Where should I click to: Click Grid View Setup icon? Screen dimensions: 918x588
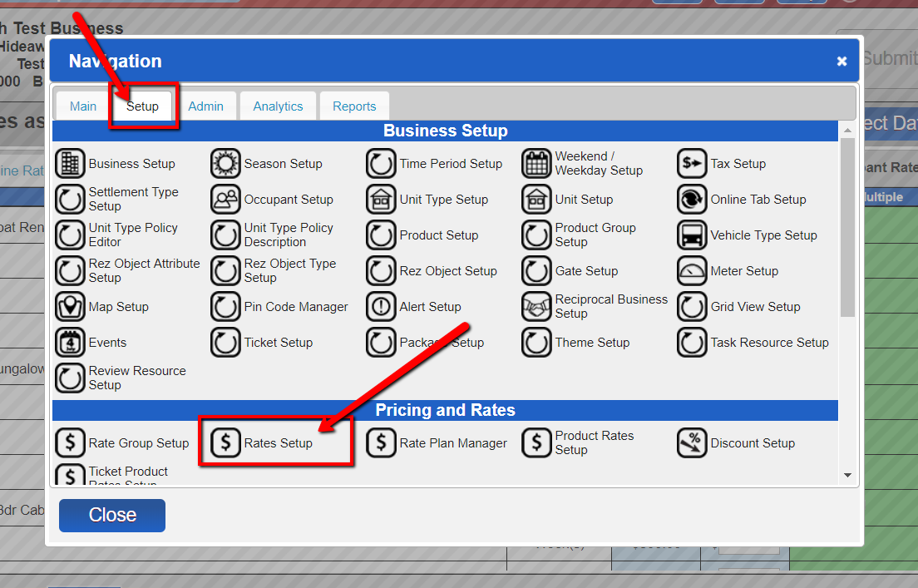692,306
